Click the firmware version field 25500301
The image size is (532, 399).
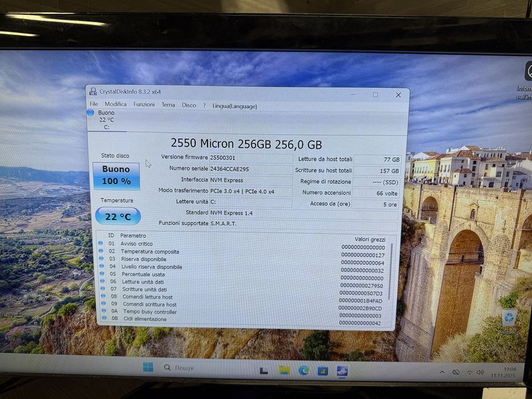pyautogui.click(x=251, y=158)
